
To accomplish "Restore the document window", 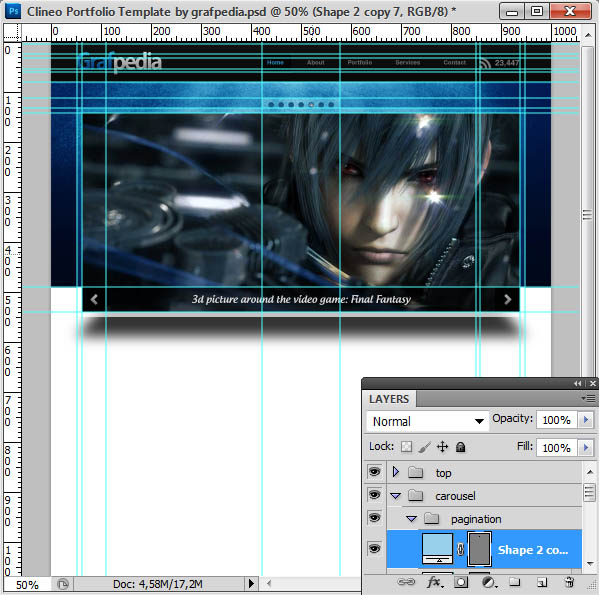I will point(536,11).
